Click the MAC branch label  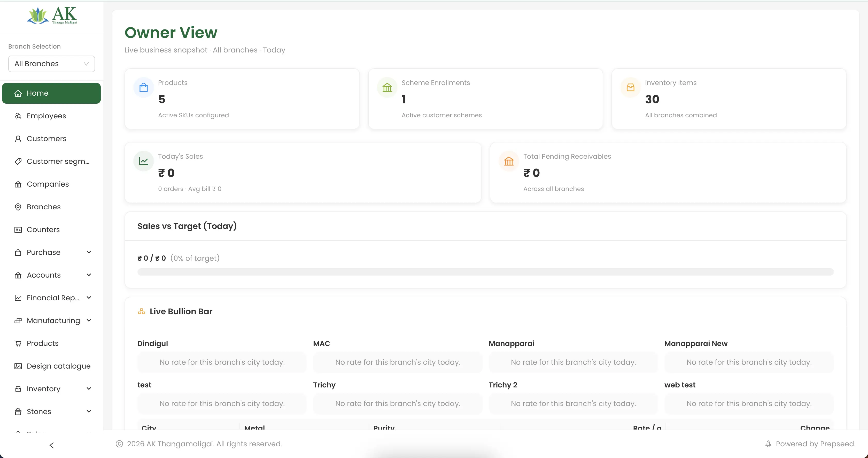[321, 344]
